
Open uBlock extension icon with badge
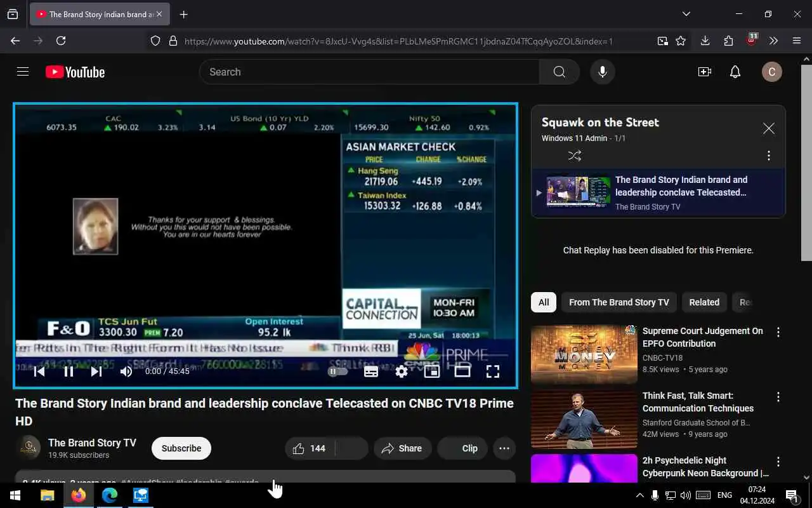(752, 40)
